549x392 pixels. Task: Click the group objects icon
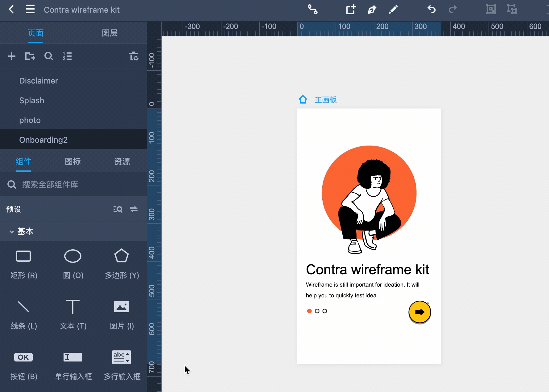[x=491, y=10]
